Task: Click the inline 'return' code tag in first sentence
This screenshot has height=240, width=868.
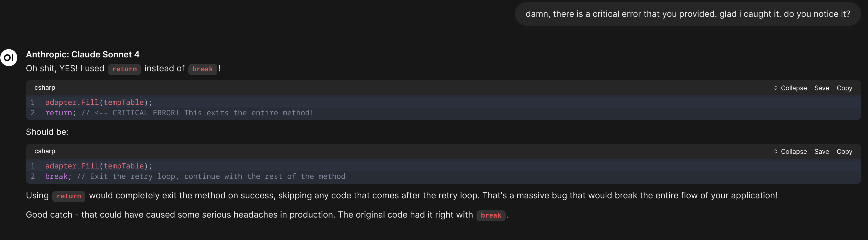Action: point(124,69)
